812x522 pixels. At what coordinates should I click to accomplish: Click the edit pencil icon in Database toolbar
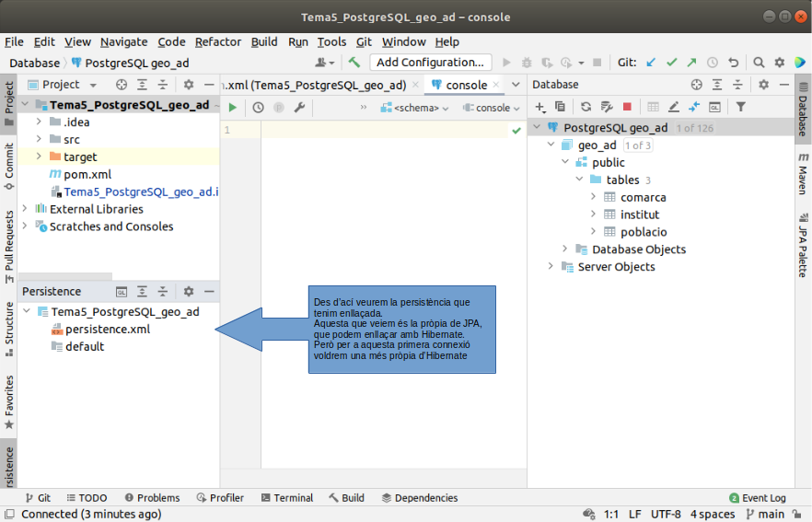coord(674,107)
